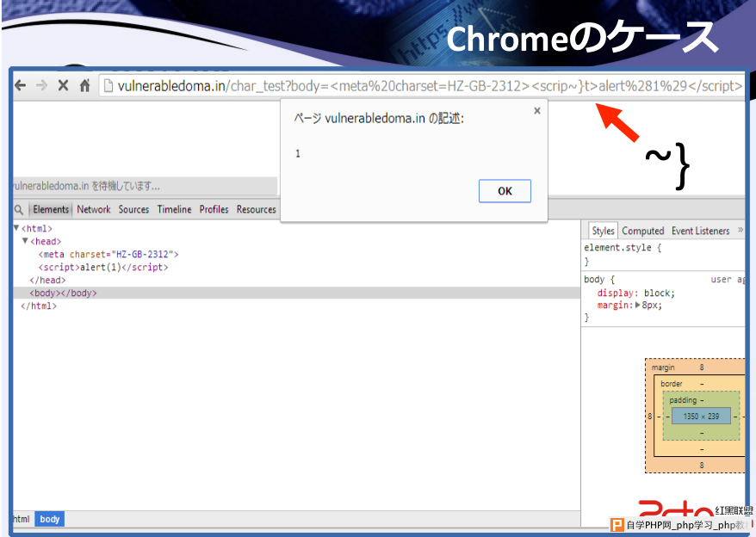Go back with the browser back arrow
The height and width of the screenshot is (537, 756).
point(21,86)
